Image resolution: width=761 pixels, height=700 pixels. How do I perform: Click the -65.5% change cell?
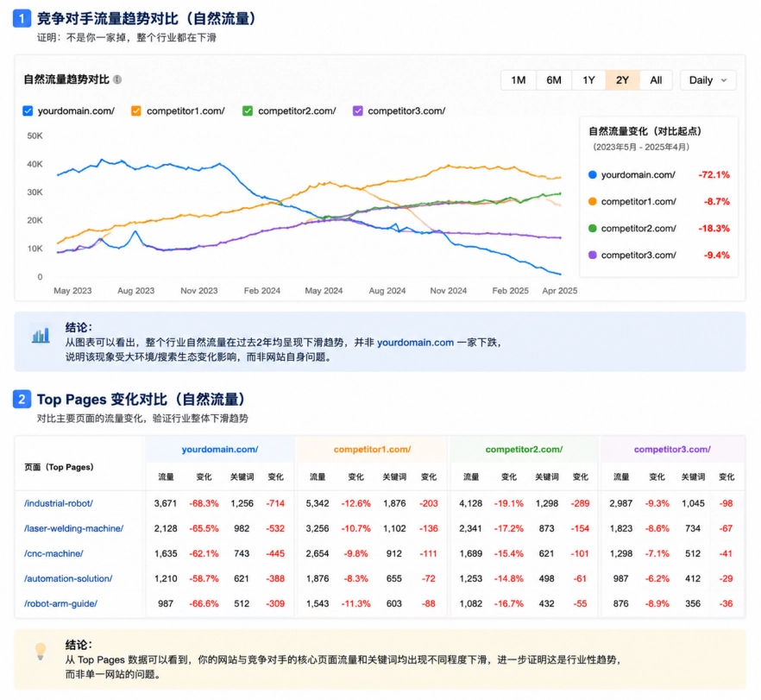(204, 528)
